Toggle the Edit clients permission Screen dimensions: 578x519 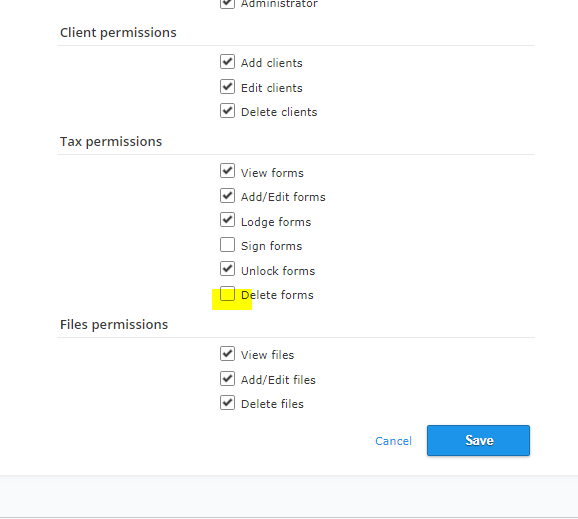tap(227, 87)
